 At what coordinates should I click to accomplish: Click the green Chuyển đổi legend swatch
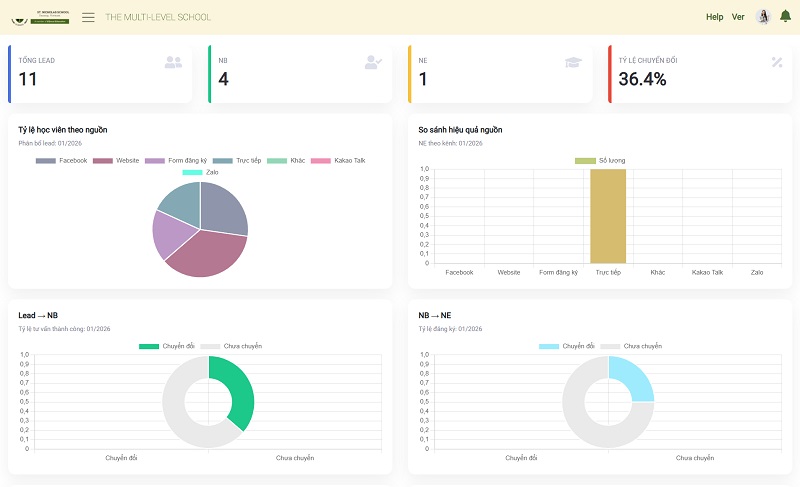pyautogui.click(x=149, y=346)
